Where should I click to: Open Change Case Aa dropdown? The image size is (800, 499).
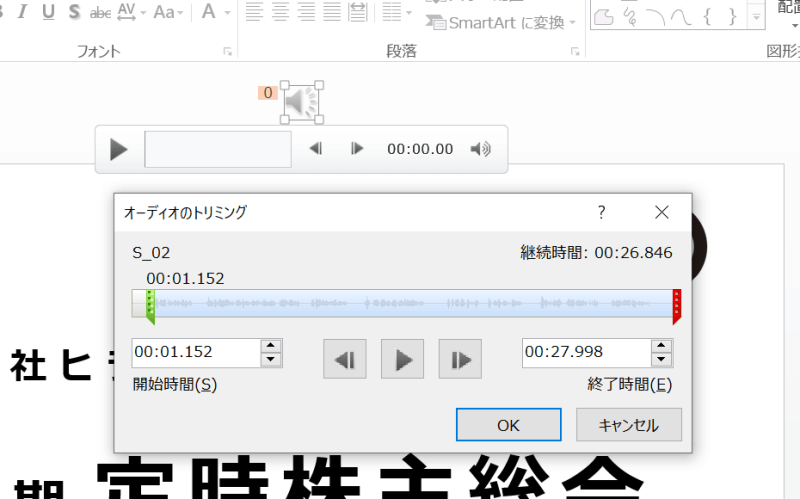(x=168, y=12)
